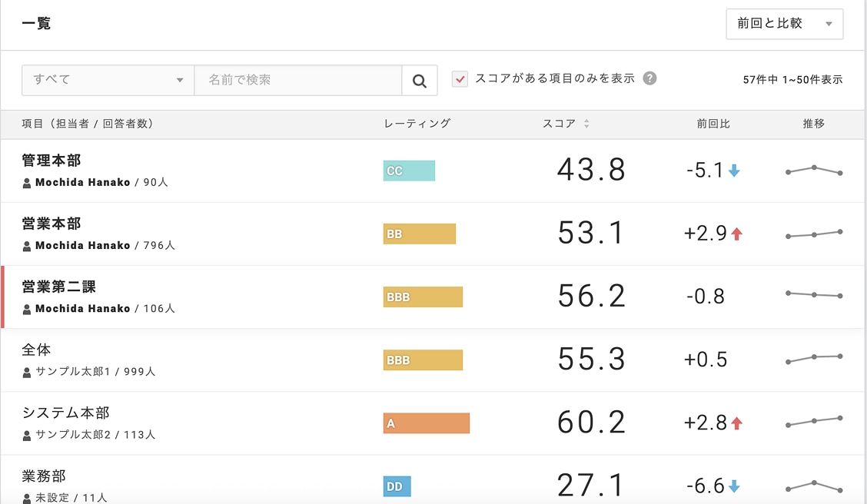867x504 pixels.
Task: Click the blue down arrow for 管理本部
Action: tap(734, 171)
